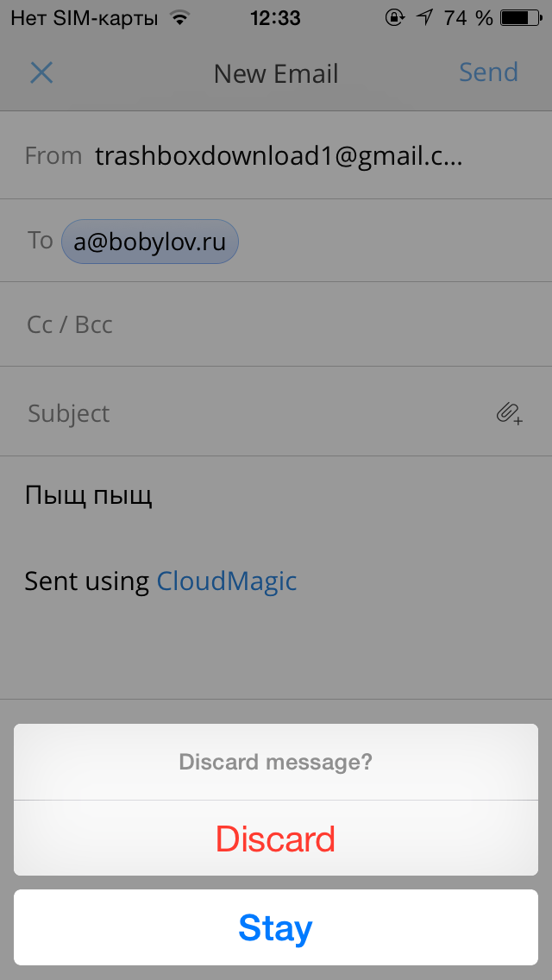
Task: Choose Stay to keep editing
Action: click(x=276, y=927)
